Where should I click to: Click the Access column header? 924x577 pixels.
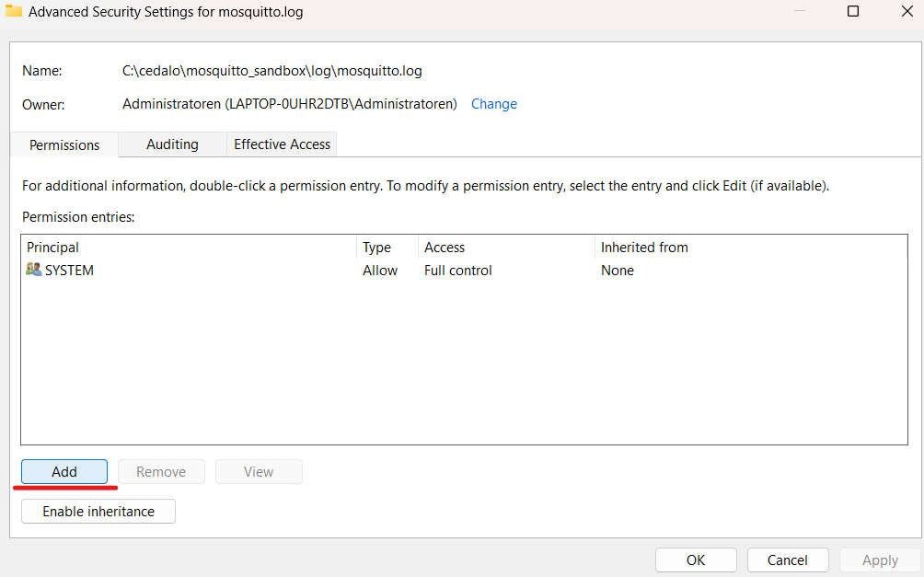tap(444, 247)
